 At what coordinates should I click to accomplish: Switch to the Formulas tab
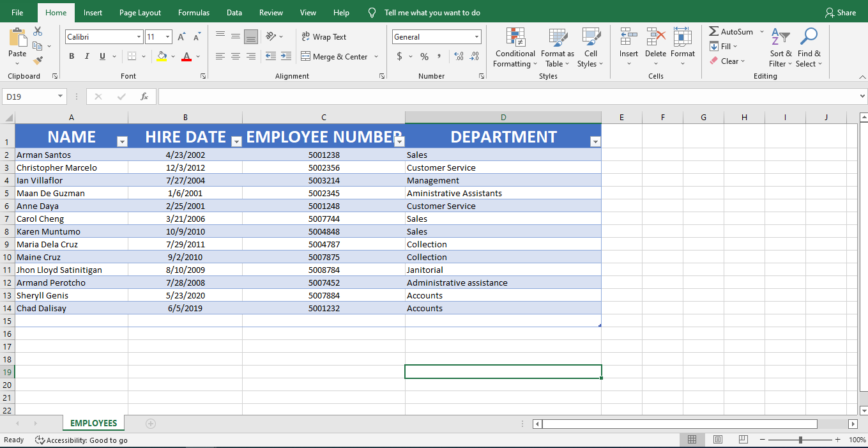pos(194,13)
